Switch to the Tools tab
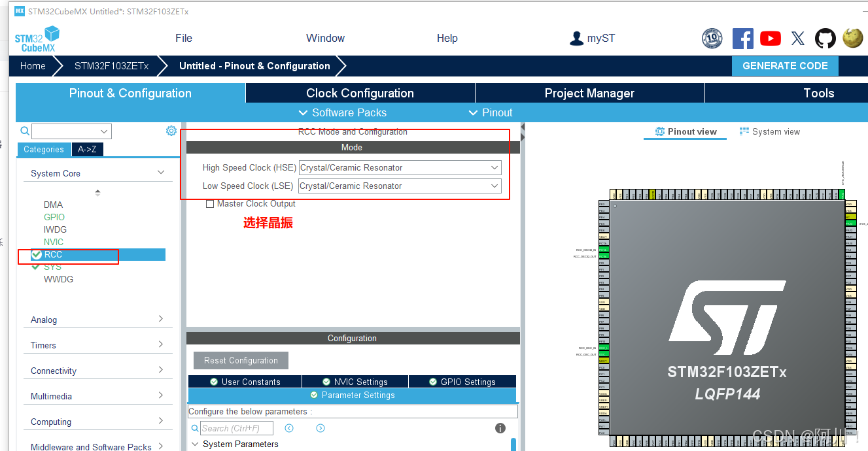868x451 pixels. point(819,93)
